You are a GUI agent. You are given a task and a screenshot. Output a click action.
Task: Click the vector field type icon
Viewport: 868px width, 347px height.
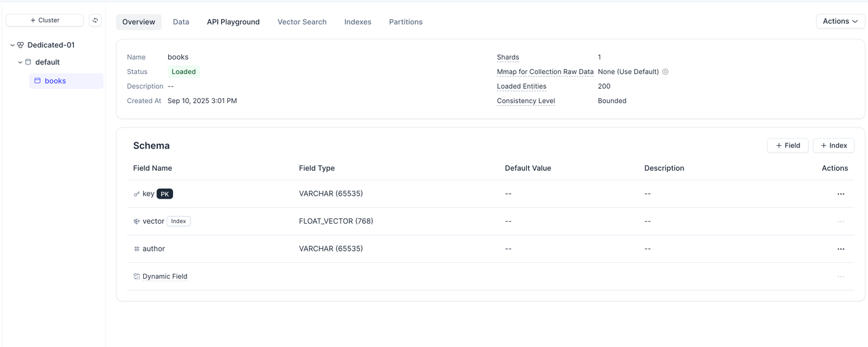[136, 222]
